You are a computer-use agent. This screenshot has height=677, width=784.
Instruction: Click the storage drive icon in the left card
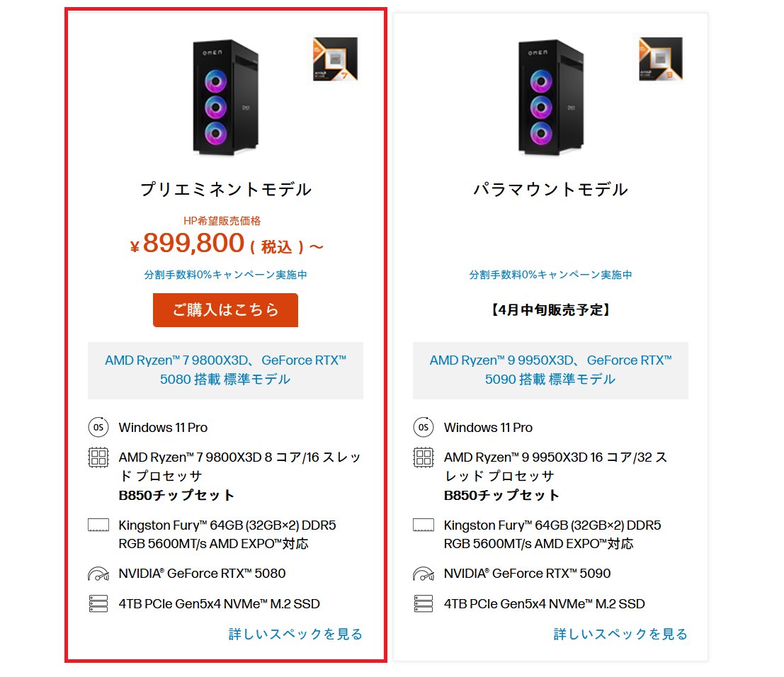[x=98, y=604]
